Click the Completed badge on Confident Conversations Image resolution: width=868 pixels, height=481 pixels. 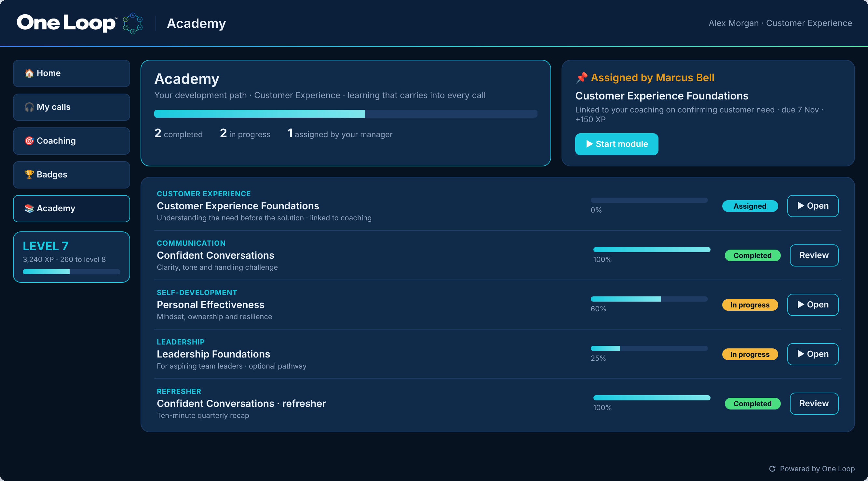point(753,255)
